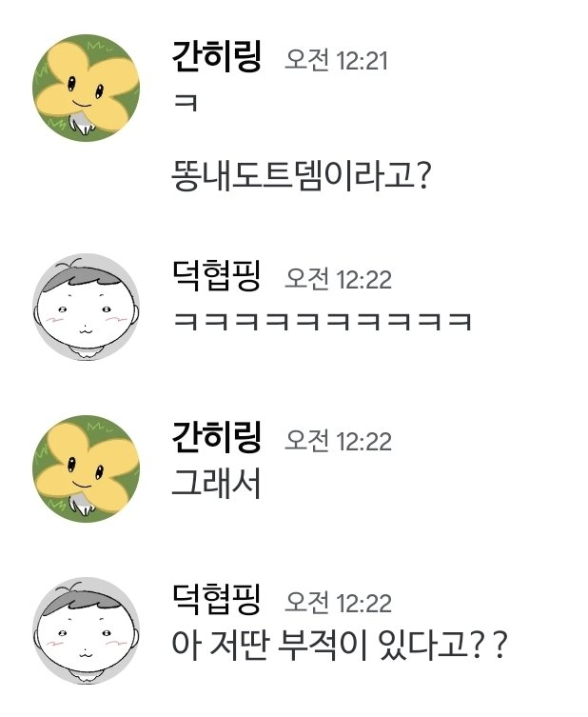Open 덕협핑's avatar beside the ㅋㅋㅋㅋ laughing message
Screen dimensions: 588x717
pos(86,307)
